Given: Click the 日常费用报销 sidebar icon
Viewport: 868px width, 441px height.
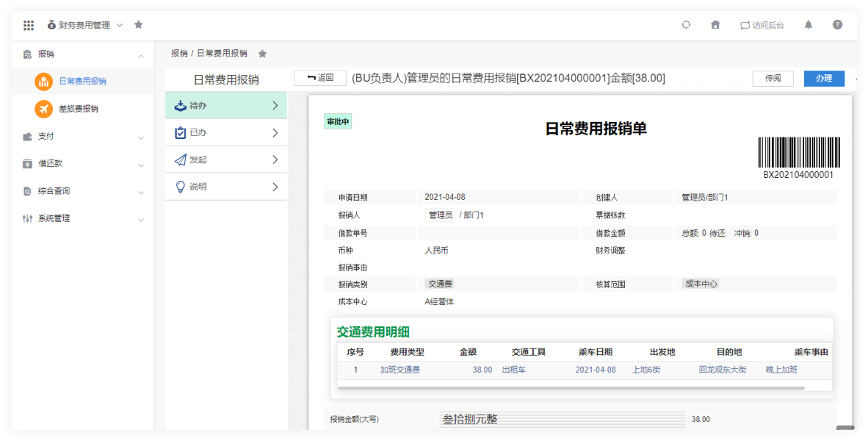Looking at the screenshot, I should pyautogui.click(x=42, y=82).
